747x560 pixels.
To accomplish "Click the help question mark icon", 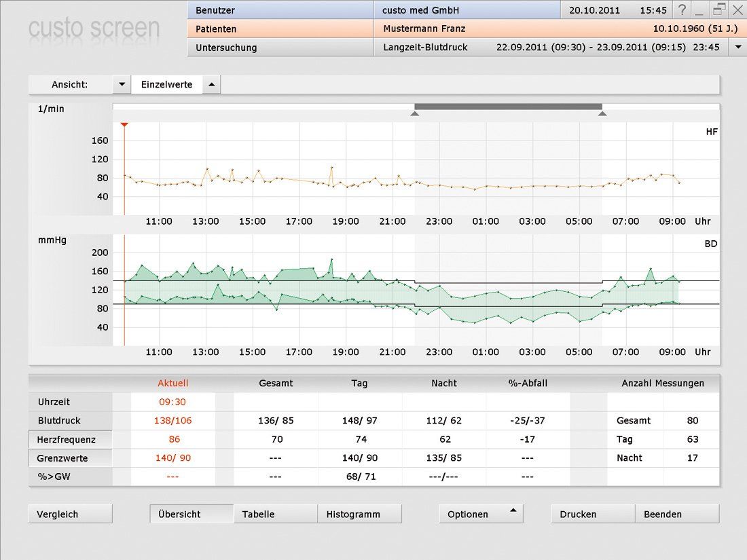I will [682, 10].
